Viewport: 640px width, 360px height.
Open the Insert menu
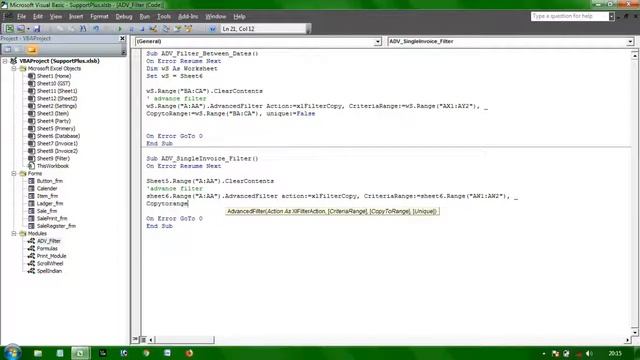[76, 17]
